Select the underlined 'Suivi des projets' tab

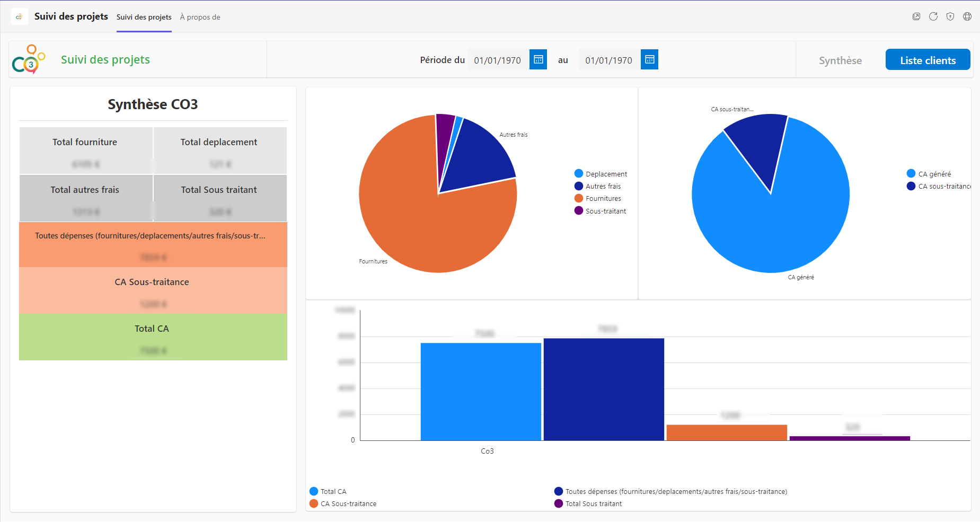[144, 17]
